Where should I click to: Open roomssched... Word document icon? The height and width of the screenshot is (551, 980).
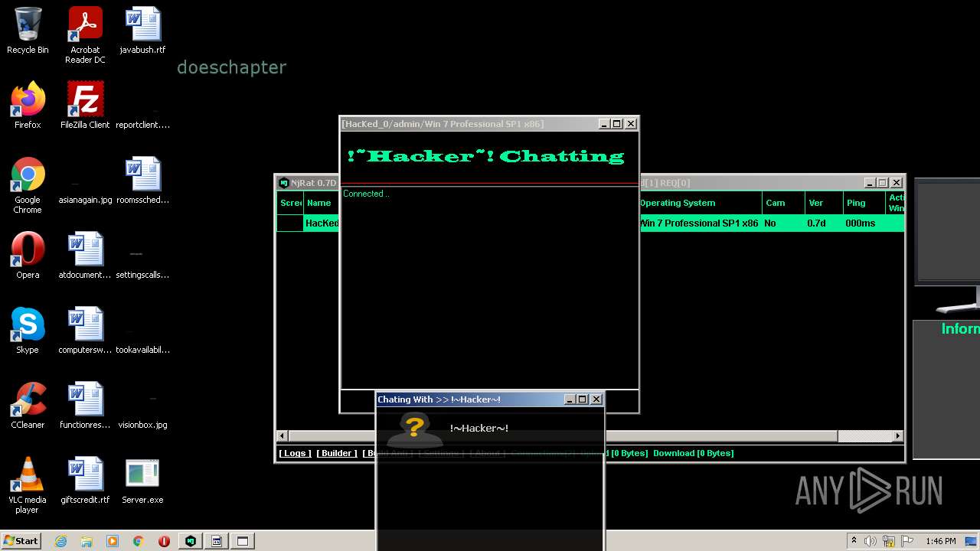pyautogui.click(x=142, y=181)
